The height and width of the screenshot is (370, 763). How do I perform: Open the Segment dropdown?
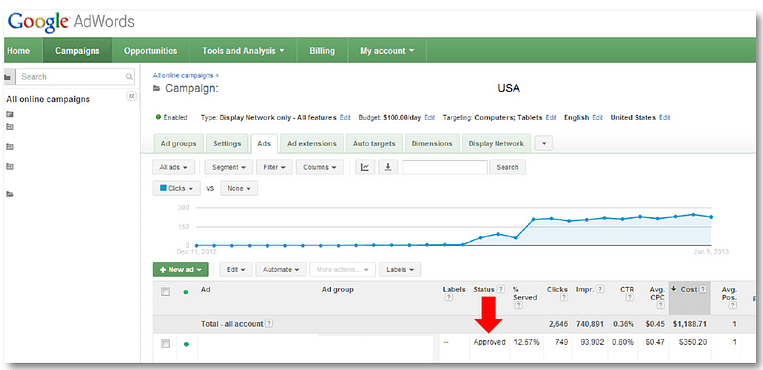coord(228,167)
